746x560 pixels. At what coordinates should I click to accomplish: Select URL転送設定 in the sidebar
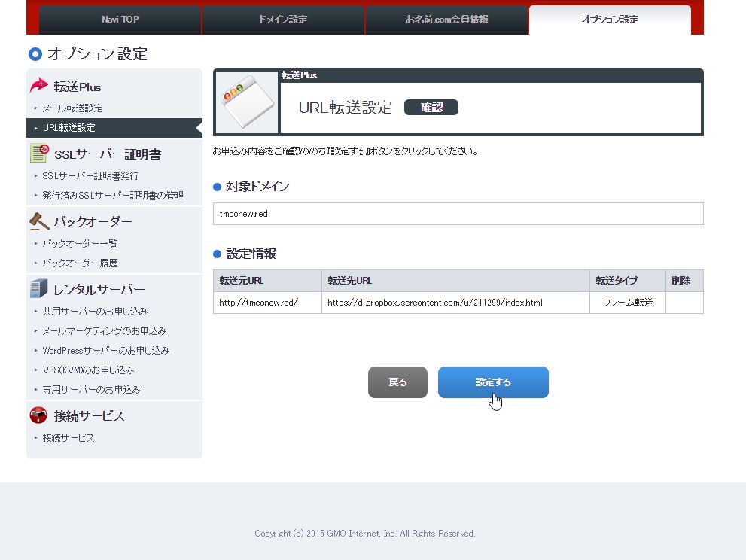coord(114,128)
